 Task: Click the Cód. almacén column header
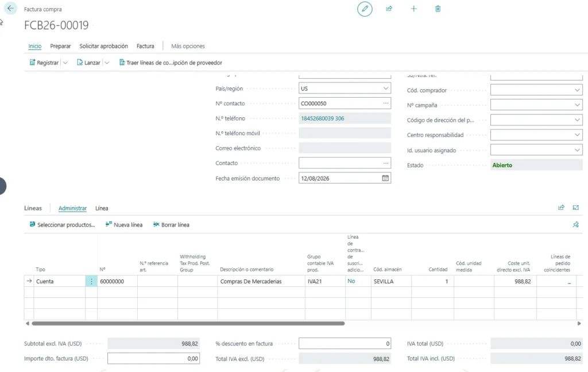pos(388,270)
